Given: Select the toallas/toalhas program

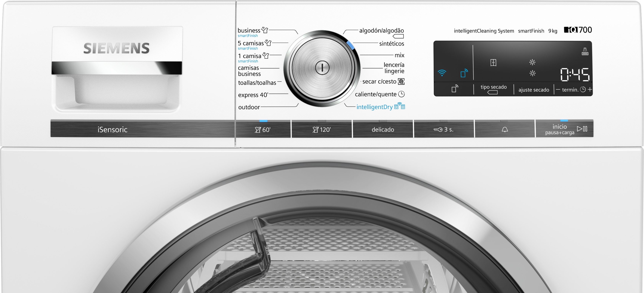Looking at the screenshot, I should 257,83.
